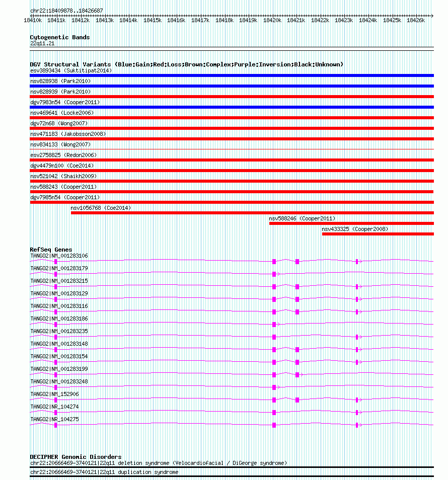
Task: Open transcript TANGO2|NR_104274
Action: tap(54, 407)
